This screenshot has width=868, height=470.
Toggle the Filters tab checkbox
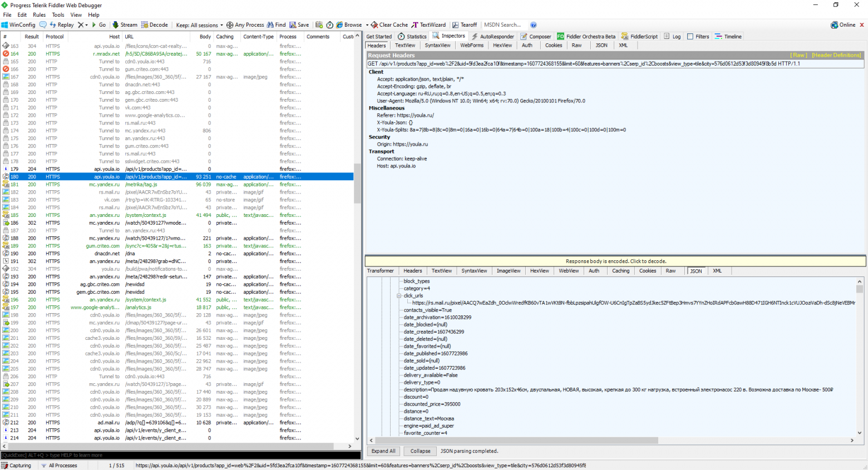(690, 37)
